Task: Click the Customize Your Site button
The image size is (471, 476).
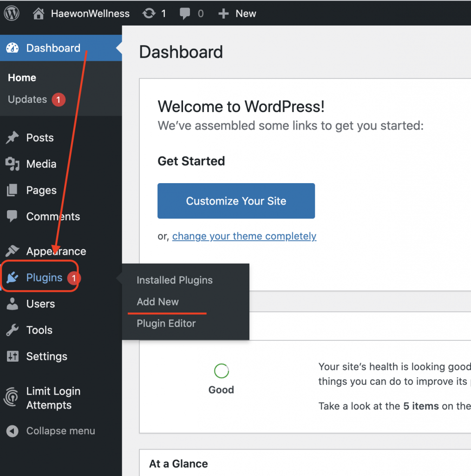Action: click(x=236, y=201)
